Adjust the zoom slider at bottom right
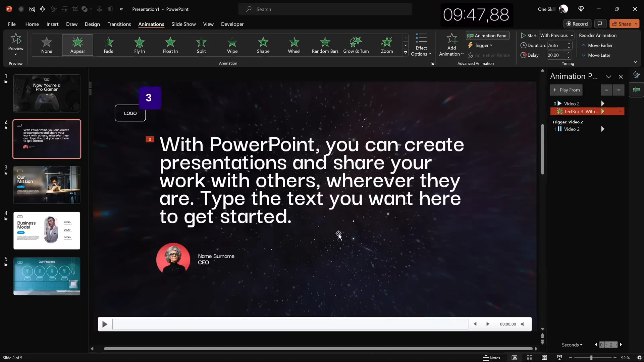The image size is (644, 362). pyautogui.click(x=592, y=358)
